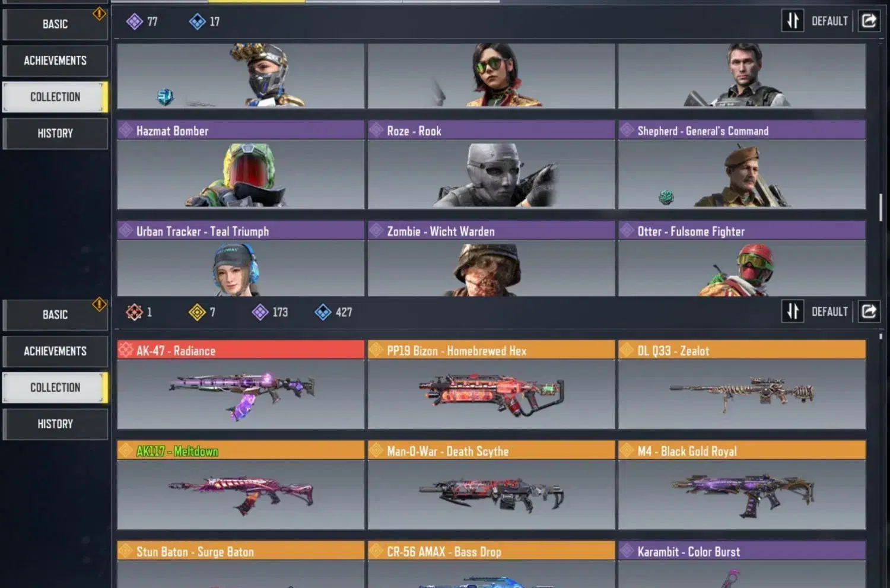890x588 pixels.
Task: Open the PP19 Bizon - Homebrewed Hex card
Action: point(491,384)
